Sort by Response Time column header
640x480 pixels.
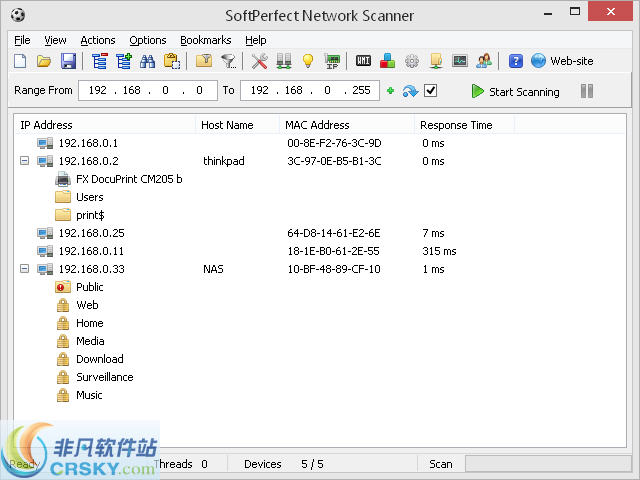pyautogui.click(x=464, y=125)
